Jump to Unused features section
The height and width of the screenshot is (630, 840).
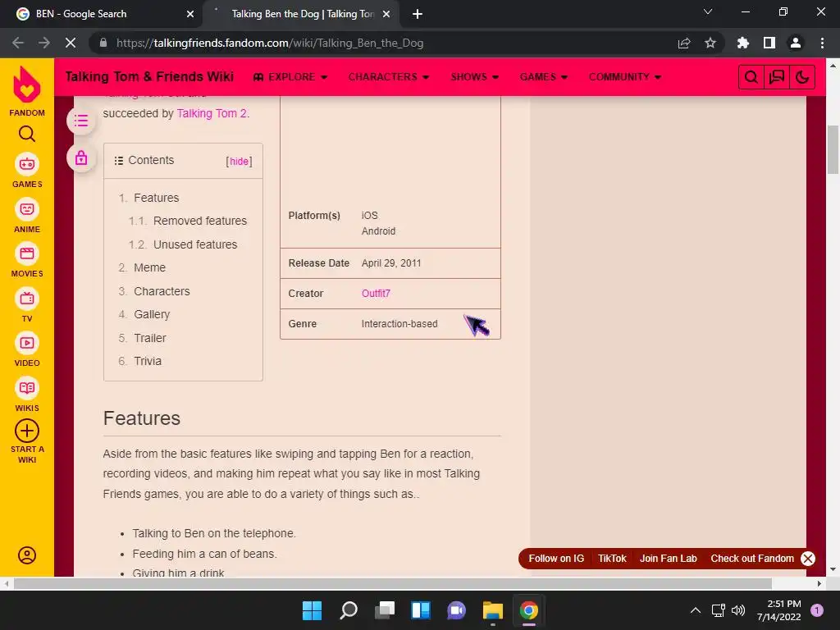tap(195, 244)
